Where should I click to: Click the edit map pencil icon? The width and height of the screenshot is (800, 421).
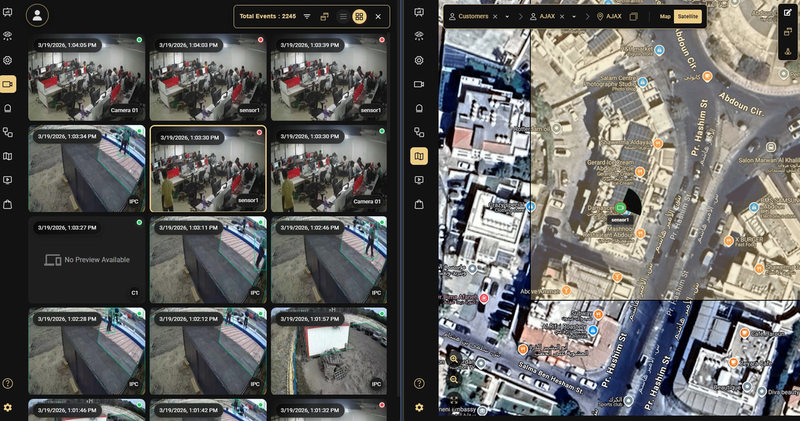coord(788,13)
